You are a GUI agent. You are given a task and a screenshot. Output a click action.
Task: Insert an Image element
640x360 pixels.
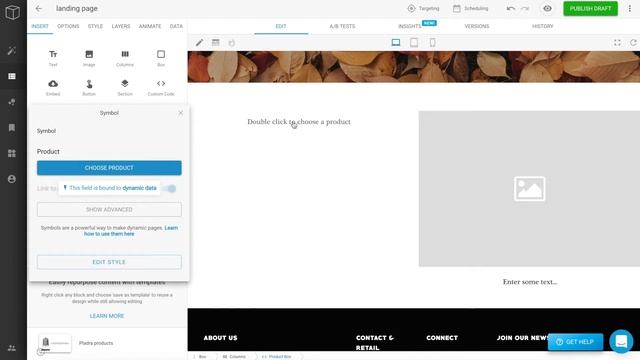point(89,58)
